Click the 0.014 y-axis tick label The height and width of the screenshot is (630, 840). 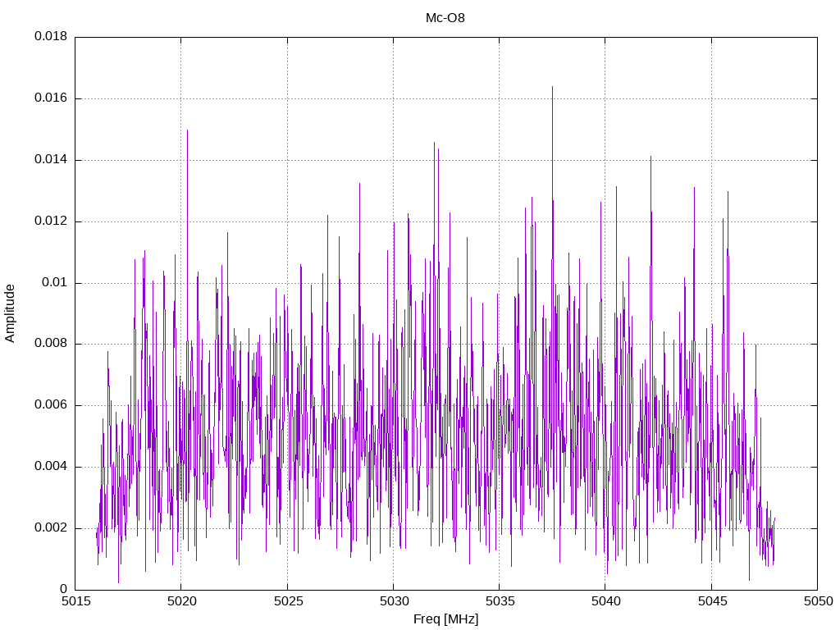51,160
